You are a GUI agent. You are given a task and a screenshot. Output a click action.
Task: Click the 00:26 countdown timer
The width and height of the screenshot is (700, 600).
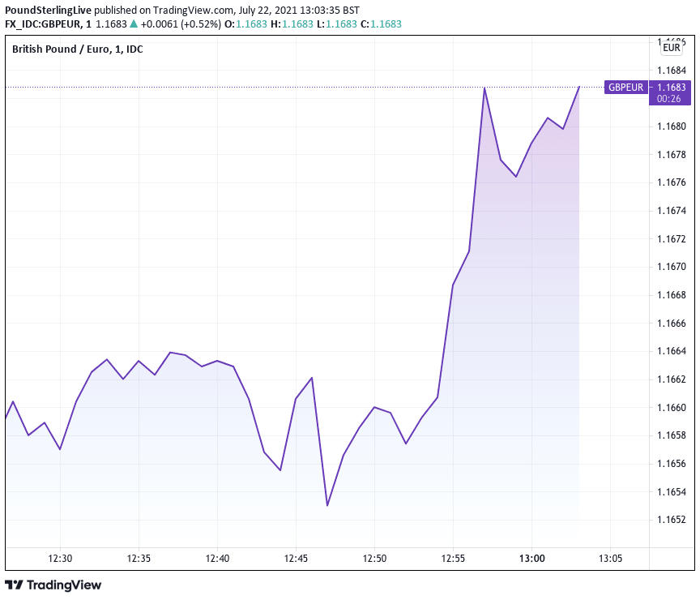(668, 98)
